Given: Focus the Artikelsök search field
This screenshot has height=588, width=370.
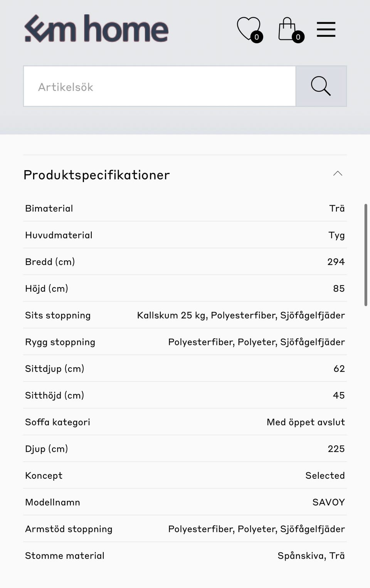Looking at the screenshot, I should coord(160,86).
